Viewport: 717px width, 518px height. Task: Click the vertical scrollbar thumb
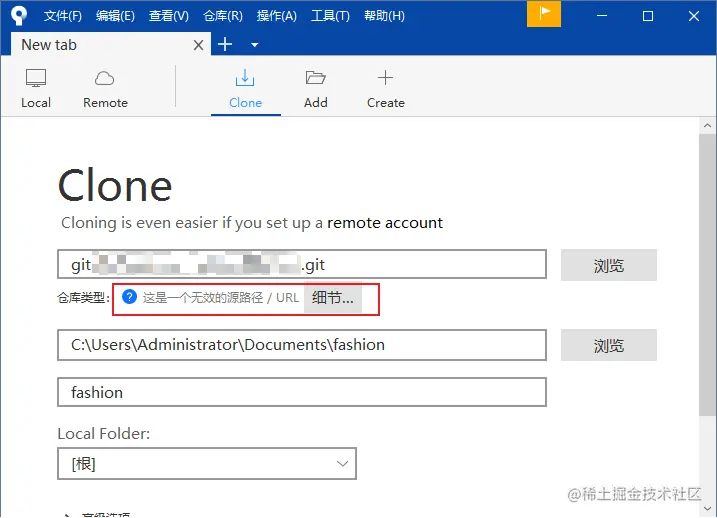click(x=707, y=274)
